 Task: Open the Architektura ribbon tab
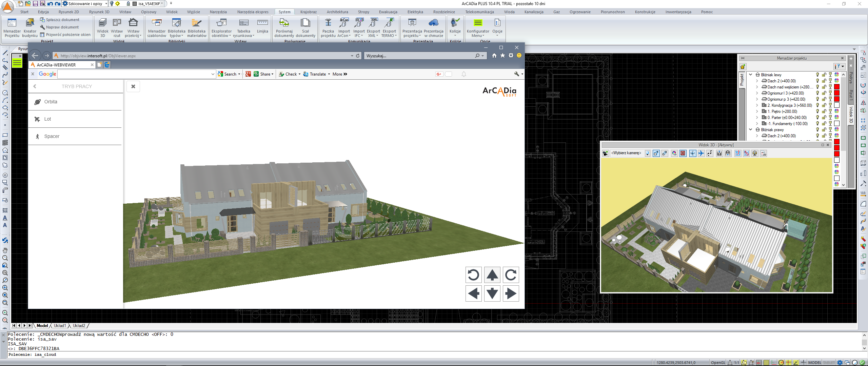(x=337, y=12)
